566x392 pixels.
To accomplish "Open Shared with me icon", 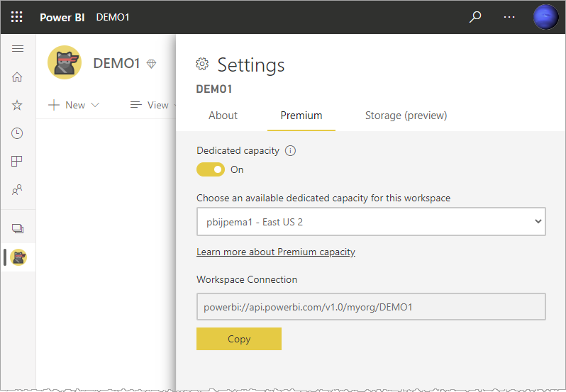I will point(17,189).
